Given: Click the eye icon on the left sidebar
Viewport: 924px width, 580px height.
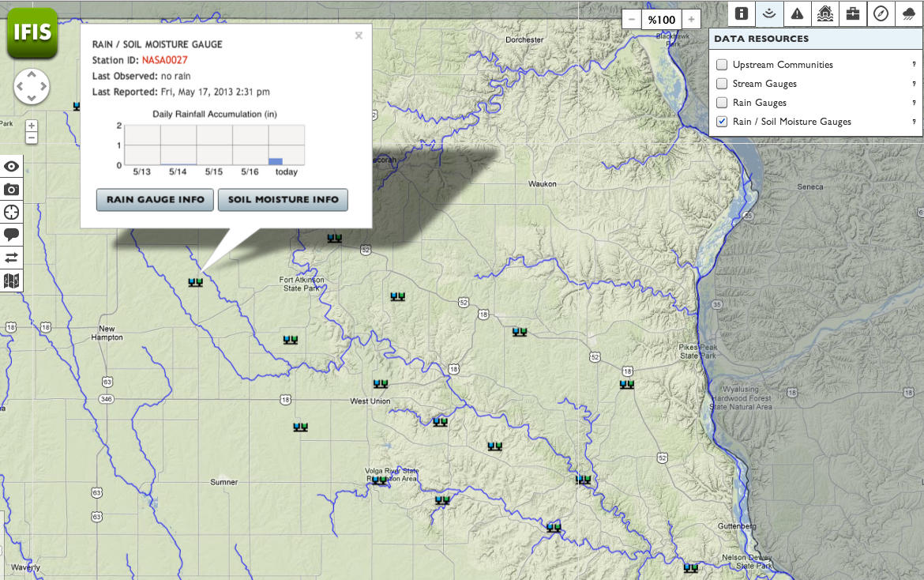Looking at the screenshot, I should (x=11, y=166).
